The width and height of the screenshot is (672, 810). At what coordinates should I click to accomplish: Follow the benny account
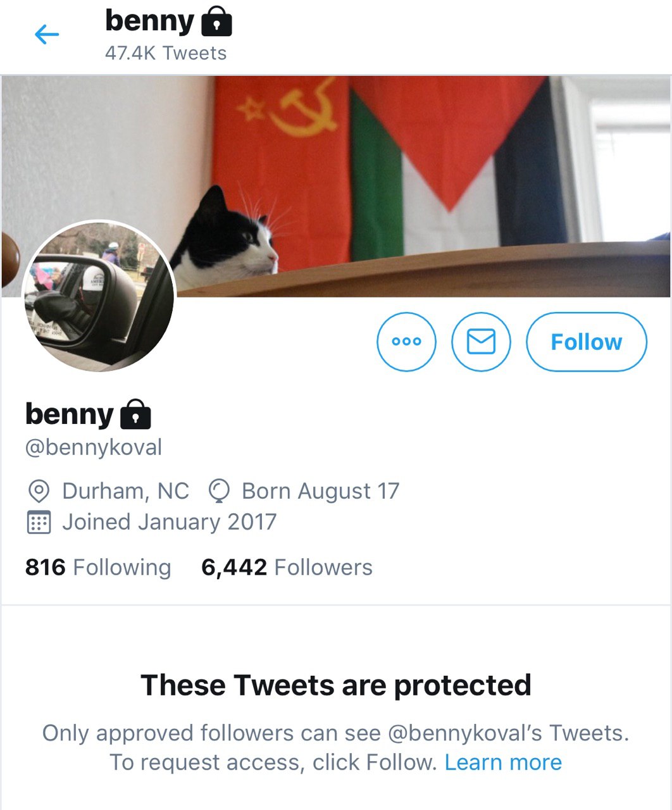[586, 342]
